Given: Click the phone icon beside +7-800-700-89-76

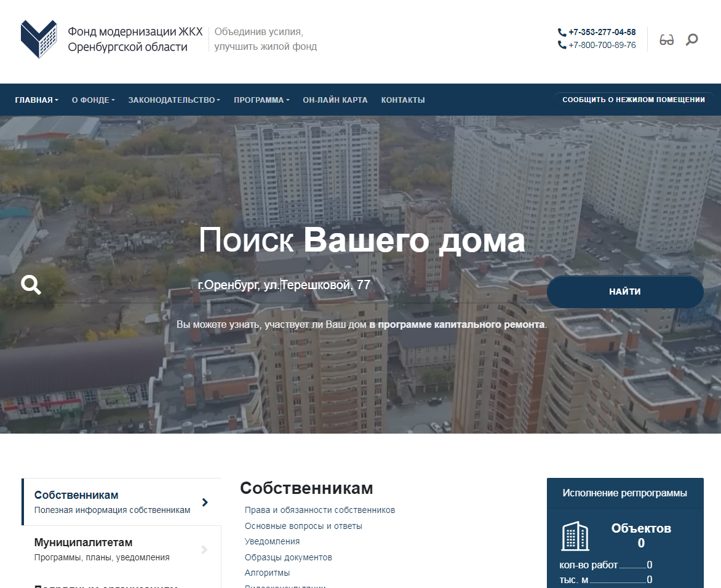Looking at the screenshot, I should pos(562,45).
